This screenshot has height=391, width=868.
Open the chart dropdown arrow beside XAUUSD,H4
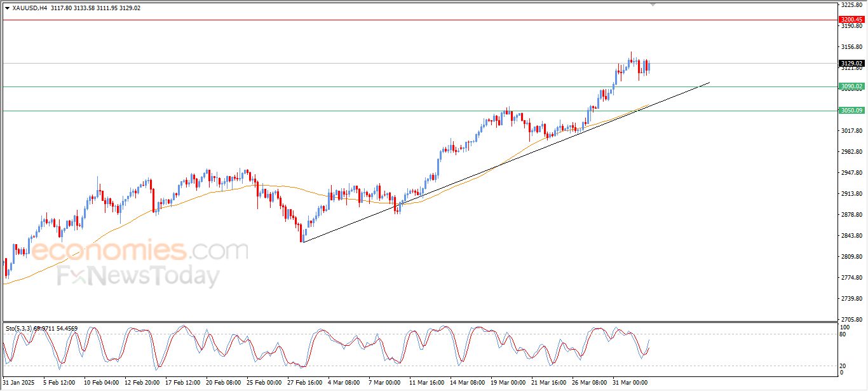click(7, 8)
